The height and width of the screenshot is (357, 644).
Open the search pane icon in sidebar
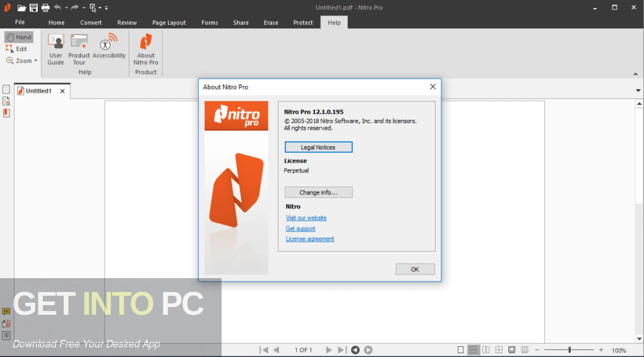tap(6, 101)
